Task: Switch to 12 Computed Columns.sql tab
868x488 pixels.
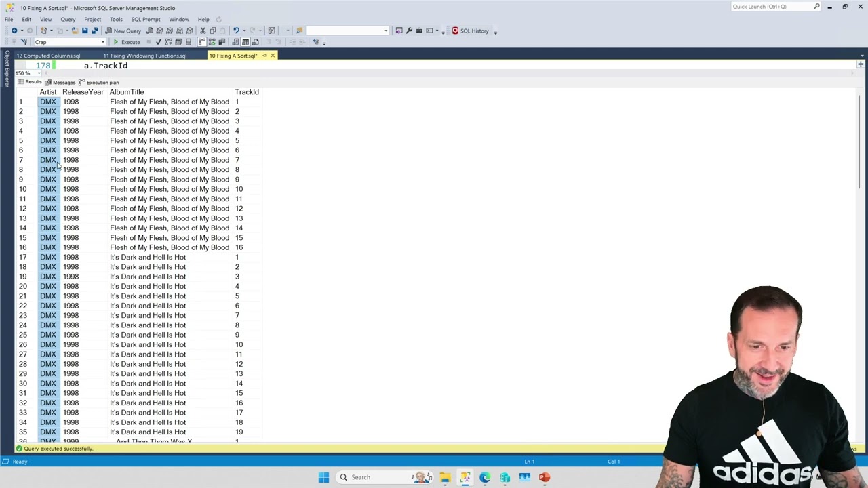Action: [48, 56]
